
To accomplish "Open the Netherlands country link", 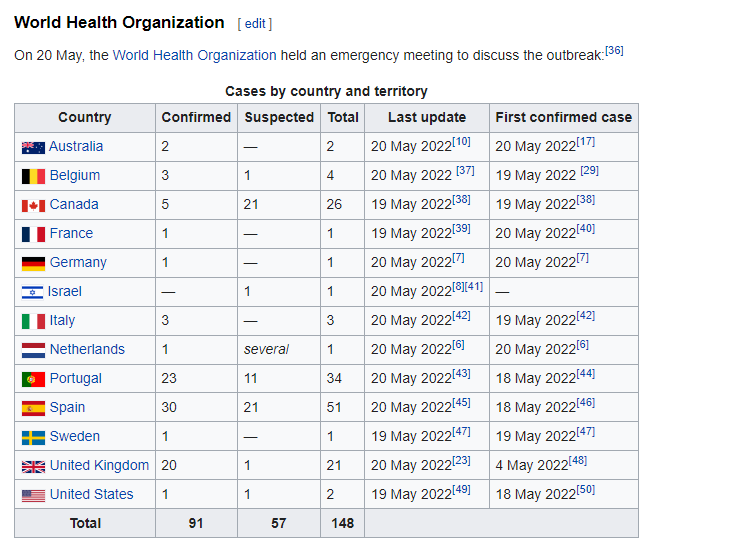I will coord(87,349).
